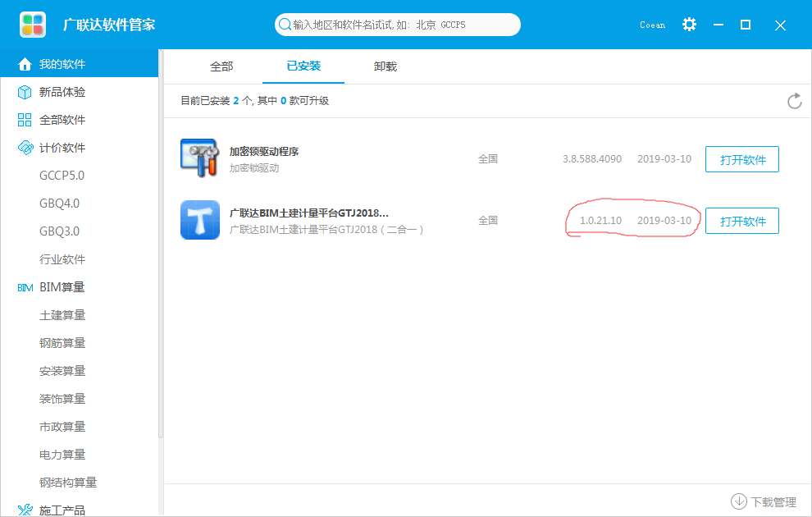This screenshot has width=812, height=517.
Task: Click the wrench icon beside 施工产品
Action: pos(25,510)
